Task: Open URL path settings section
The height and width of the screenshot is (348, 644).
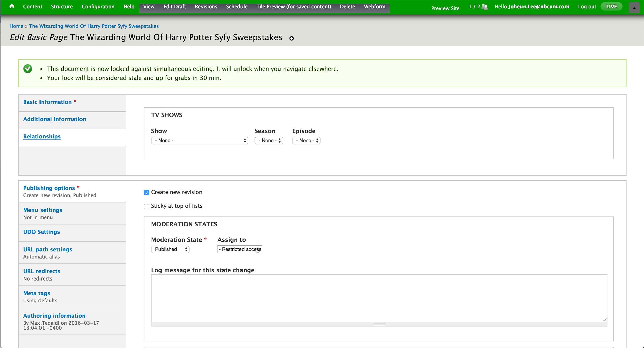Action: (x=48, y=249)
